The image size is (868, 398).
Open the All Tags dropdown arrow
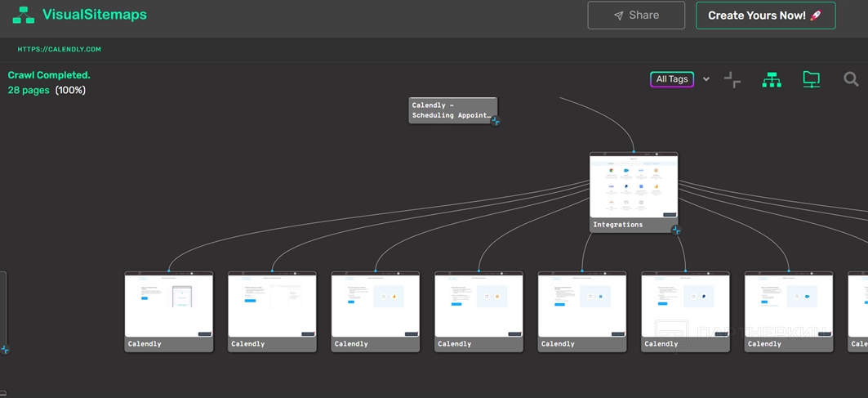pos(706,79)
